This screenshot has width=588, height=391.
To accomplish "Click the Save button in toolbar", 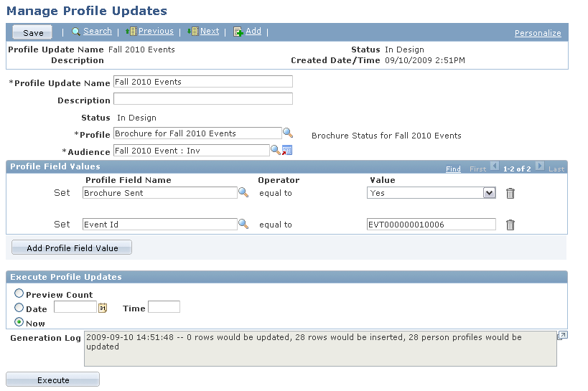I will click(x=32, y=32).
